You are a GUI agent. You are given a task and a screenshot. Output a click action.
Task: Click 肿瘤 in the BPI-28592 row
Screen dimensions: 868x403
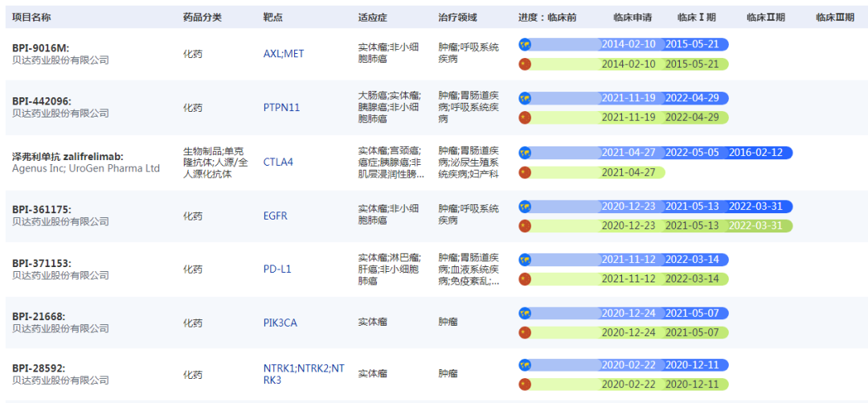click(x=448, y=373)
